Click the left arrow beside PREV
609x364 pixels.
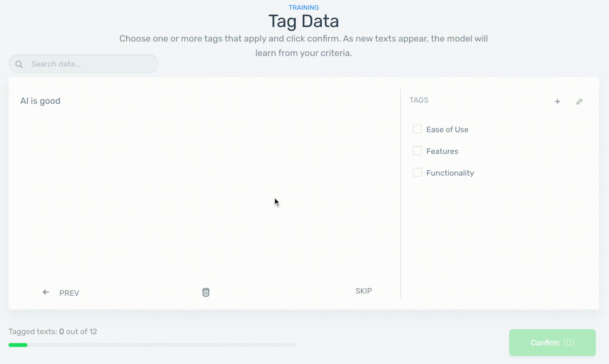pos(46,293)
